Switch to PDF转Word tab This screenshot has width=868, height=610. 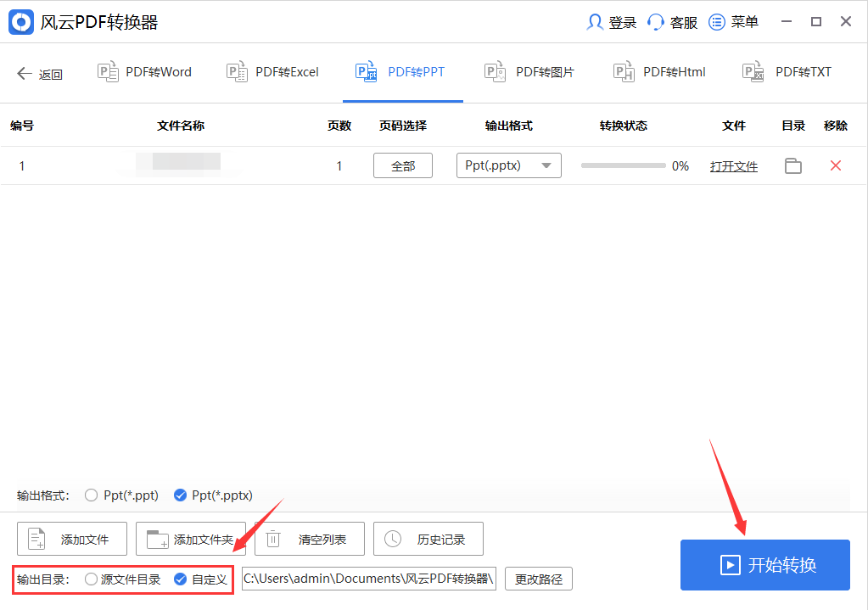(144, 72)
